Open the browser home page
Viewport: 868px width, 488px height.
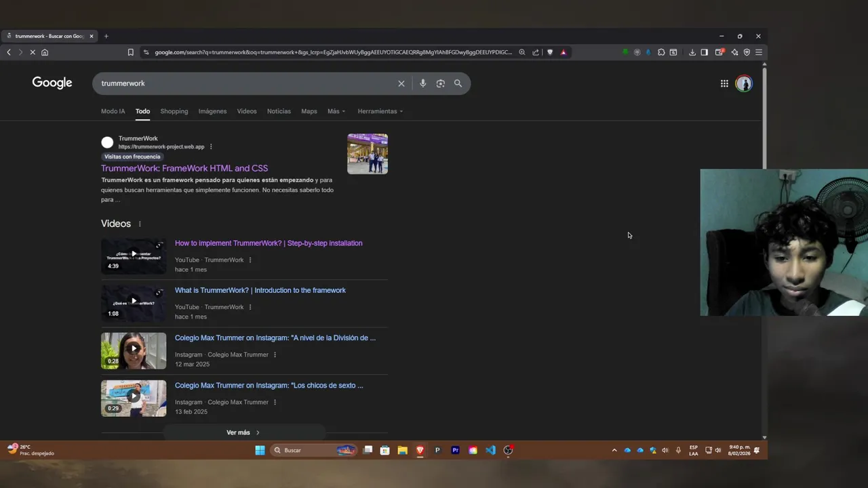(45, 52)
